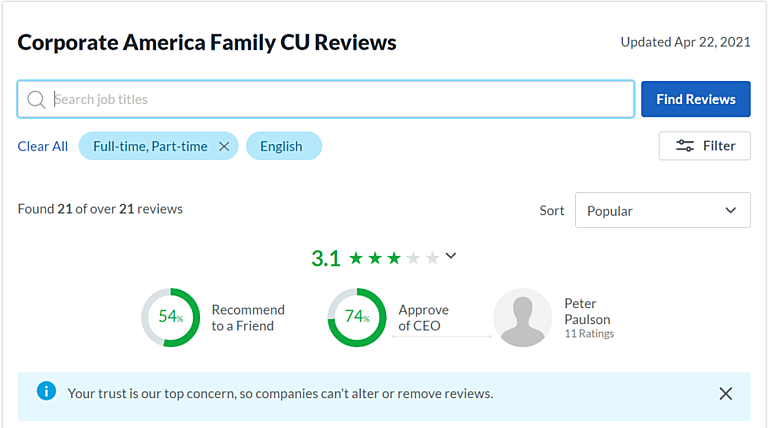Screen dimensions: 768x428
Task: Expand the star rating breakdown chevron
Action: 451,256
